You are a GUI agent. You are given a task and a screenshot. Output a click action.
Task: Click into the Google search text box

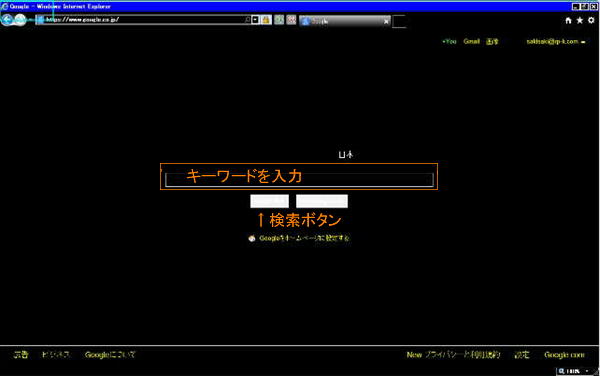299,180
